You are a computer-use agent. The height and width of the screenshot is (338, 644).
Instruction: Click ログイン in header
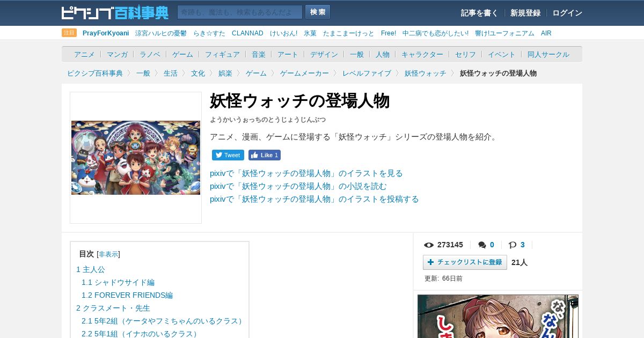point(567,13)
